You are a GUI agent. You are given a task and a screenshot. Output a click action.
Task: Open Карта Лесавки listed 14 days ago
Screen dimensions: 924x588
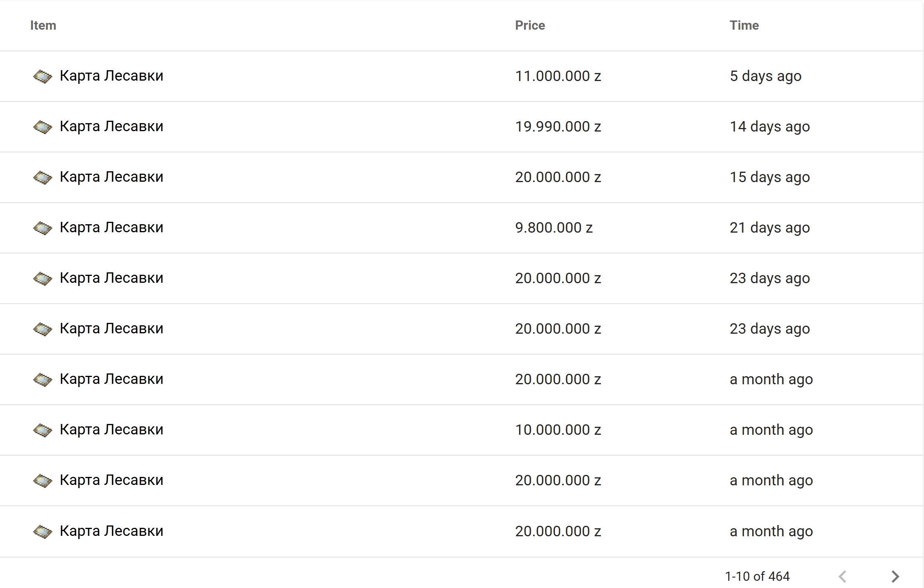(x=111, y=126)
